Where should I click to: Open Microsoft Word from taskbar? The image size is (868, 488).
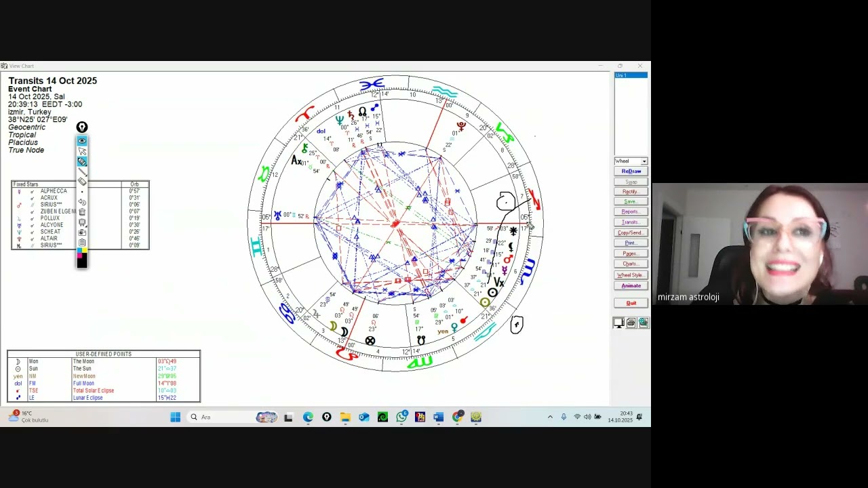pos(439,417)
